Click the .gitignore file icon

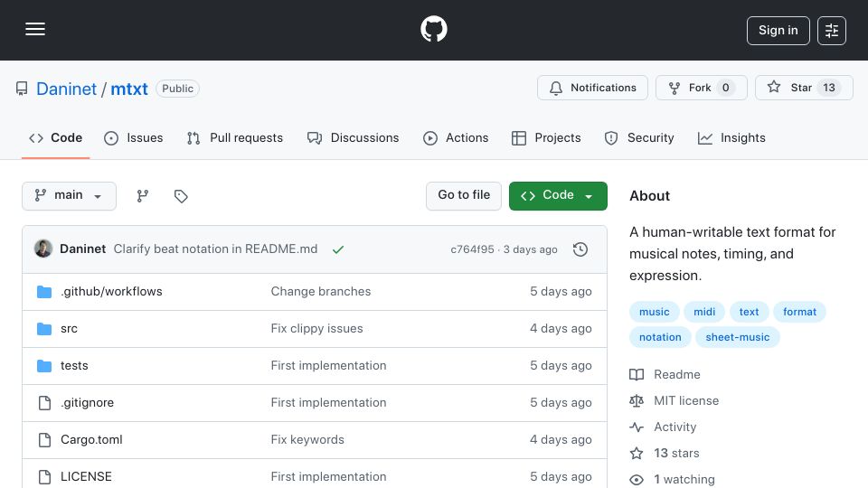click(x=44, y=403)
